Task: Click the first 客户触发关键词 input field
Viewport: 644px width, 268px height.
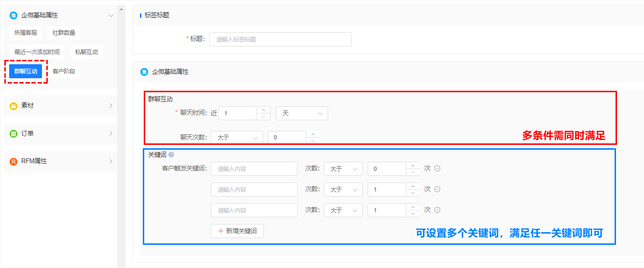Action: click(x=254, y=169)
